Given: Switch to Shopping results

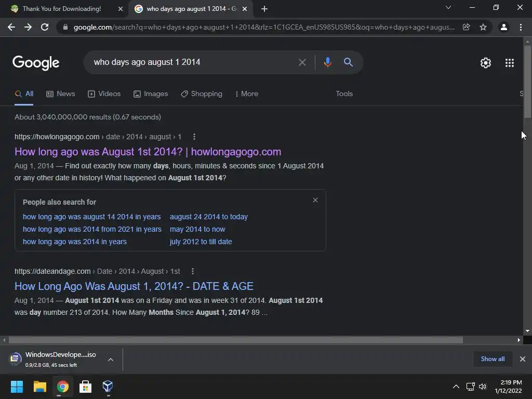Looking at the screenshot, I should 202,94.
